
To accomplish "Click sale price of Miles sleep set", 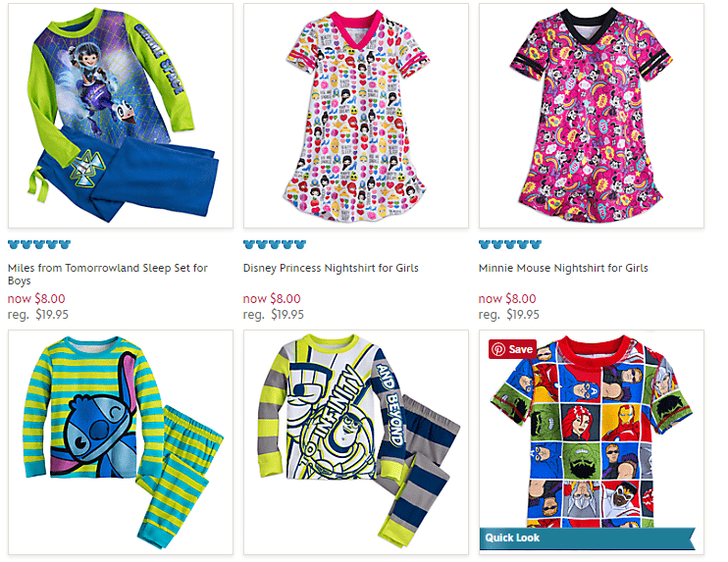I will click(36, 298).
